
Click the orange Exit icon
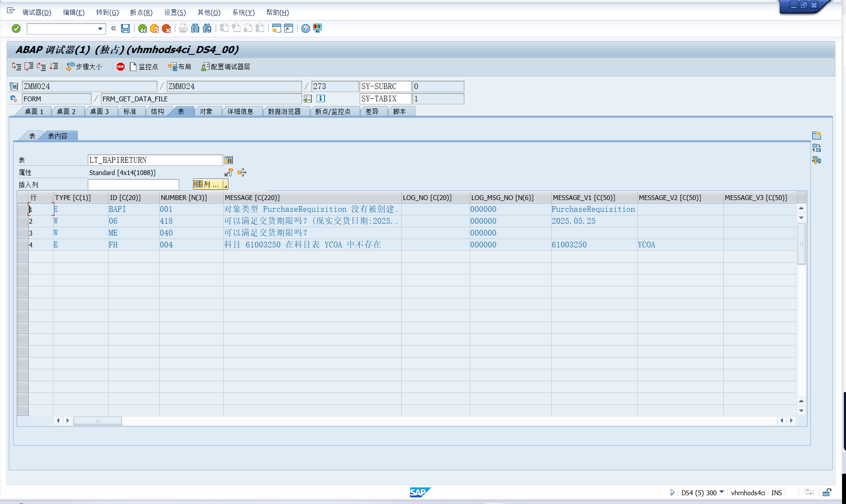point(154,29)
